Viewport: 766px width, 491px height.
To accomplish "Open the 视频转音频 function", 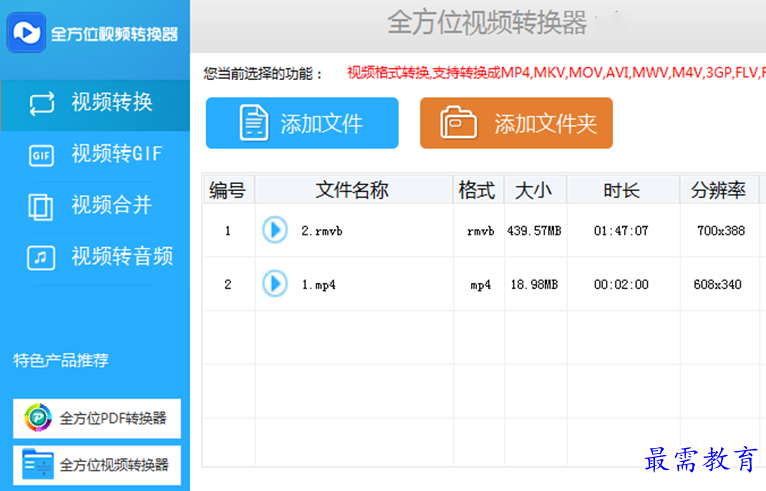I will [x=122, y=257].
